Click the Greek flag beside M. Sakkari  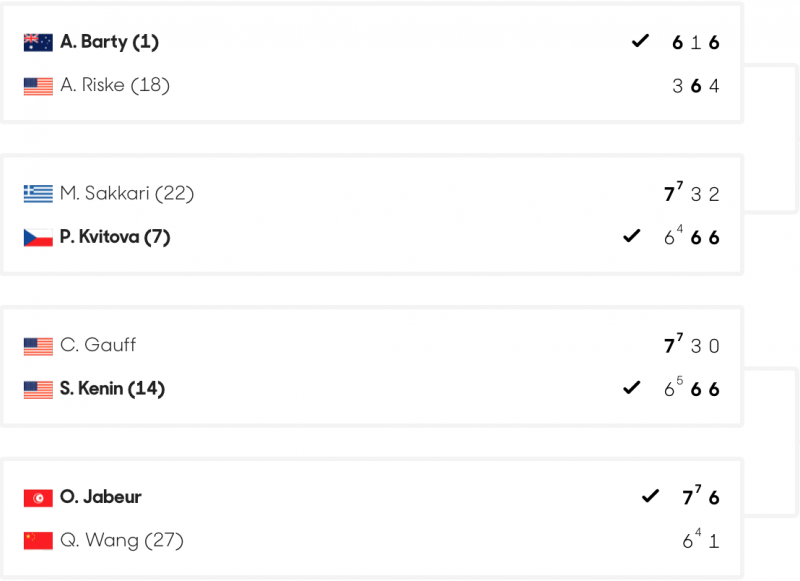(x=38, y=194)
